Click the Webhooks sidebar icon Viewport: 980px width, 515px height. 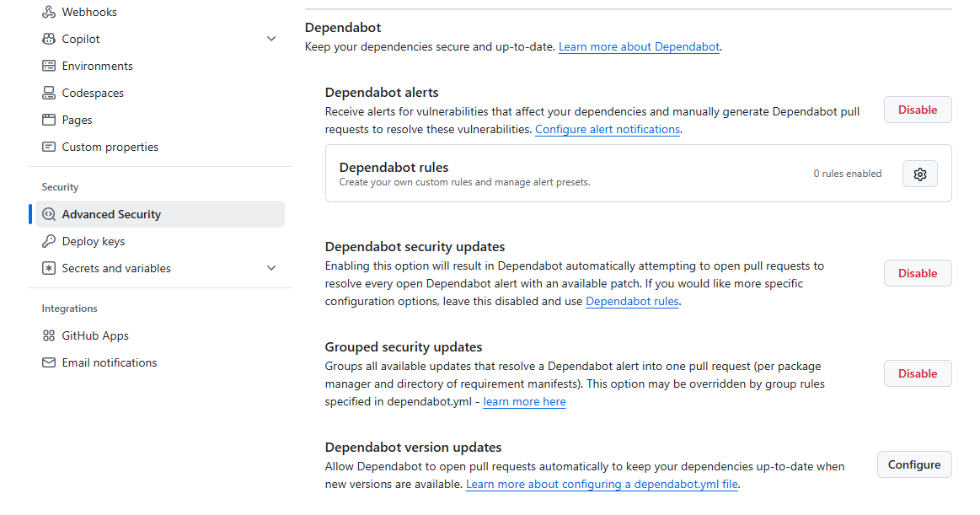[49, 12]
